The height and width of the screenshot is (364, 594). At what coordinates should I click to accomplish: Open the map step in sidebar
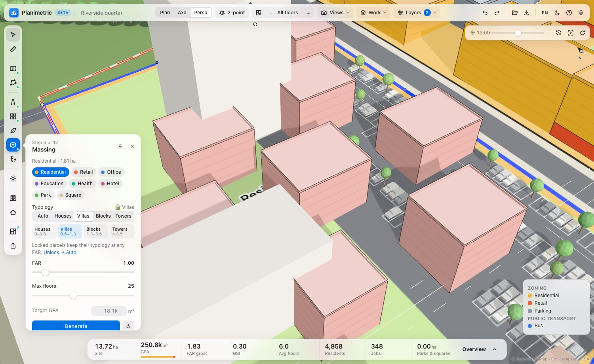click(13, 69)
